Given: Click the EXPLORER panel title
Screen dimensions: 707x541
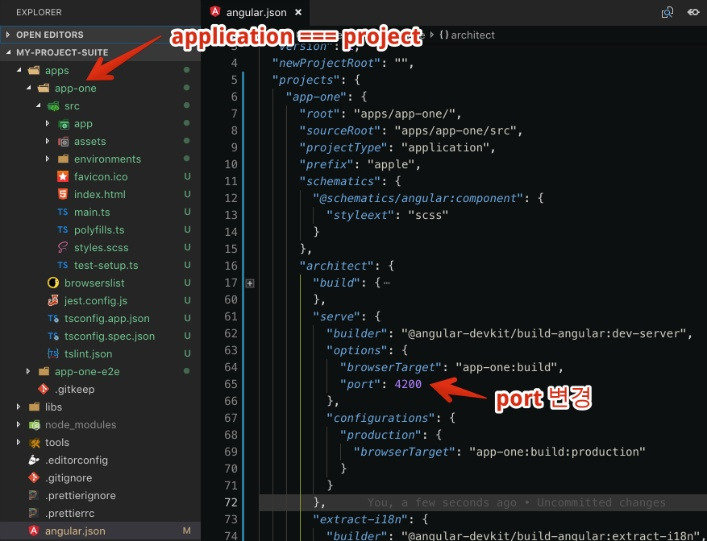Looking at the screenshot, I should point(39,12).
